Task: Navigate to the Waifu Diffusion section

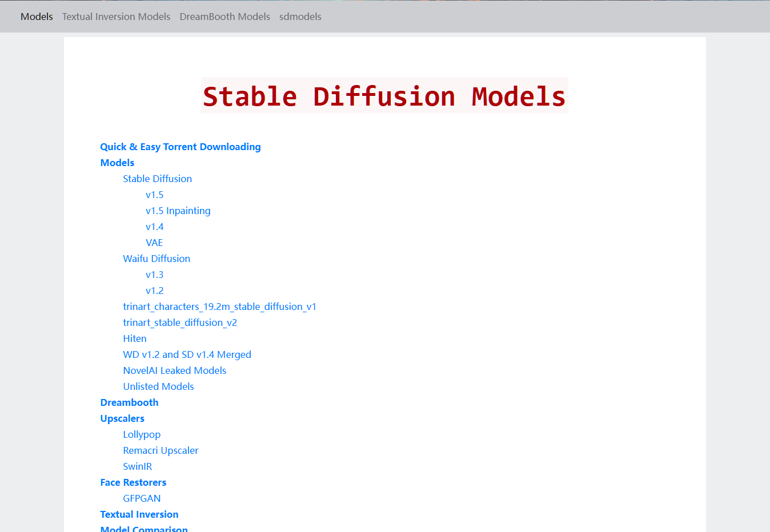Action: (157, 259)
